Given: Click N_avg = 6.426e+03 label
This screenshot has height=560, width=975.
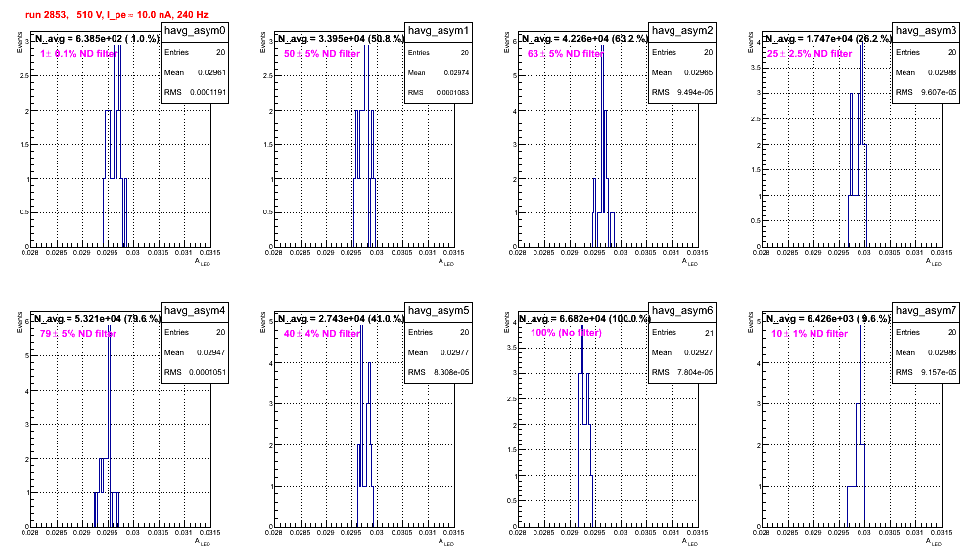Looking at the screenshot, I should coord(828,319).
